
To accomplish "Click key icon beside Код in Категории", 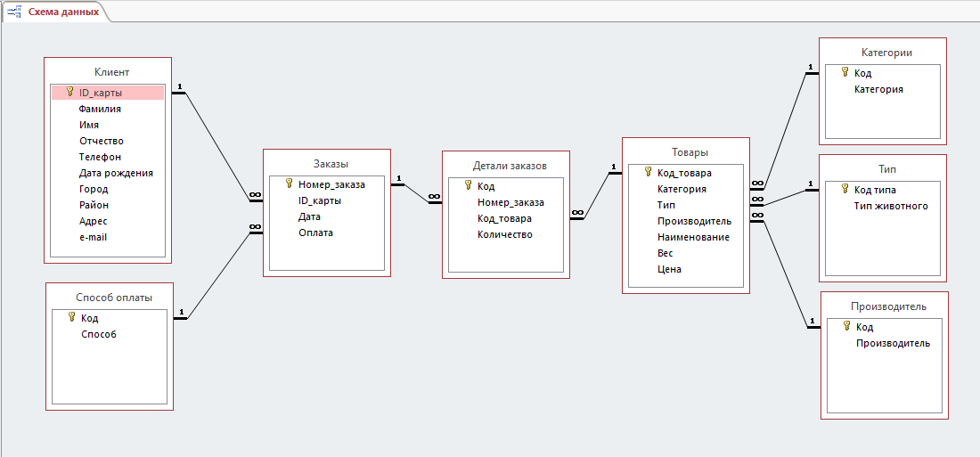I will pos(845,72).
